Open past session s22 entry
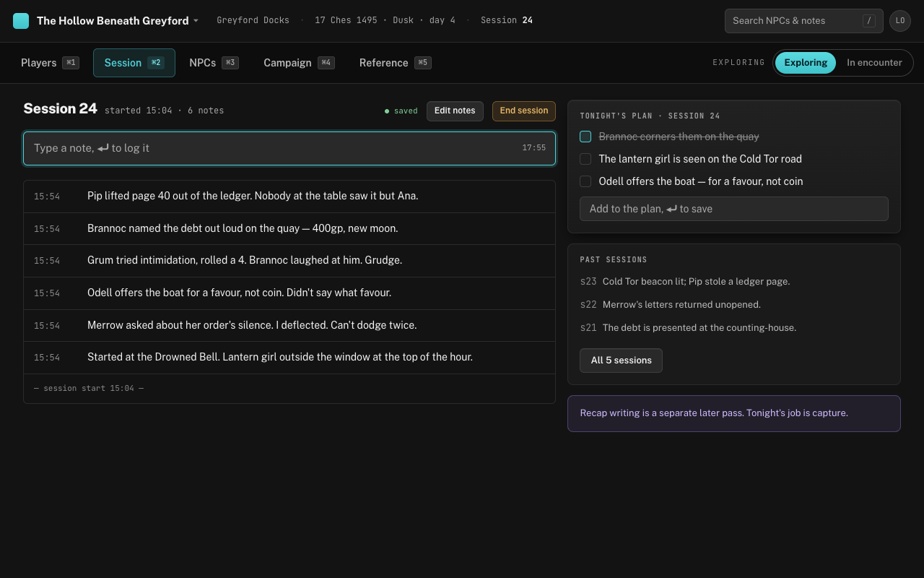Image resolution: width=924 pixels, height=578 pixels. [x=734, y=305]
